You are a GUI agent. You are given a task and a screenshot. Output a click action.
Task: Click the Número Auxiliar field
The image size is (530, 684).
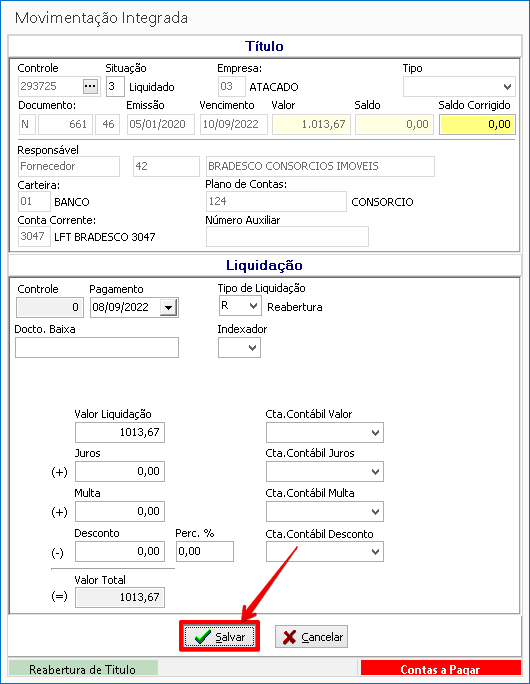287,236
